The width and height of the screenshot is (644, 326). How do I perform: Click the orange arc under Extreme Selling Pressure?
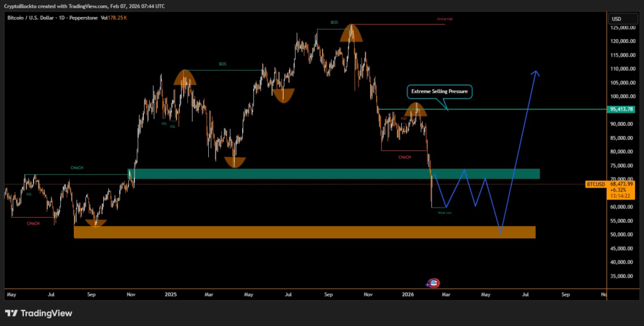[x=416, y=110]
